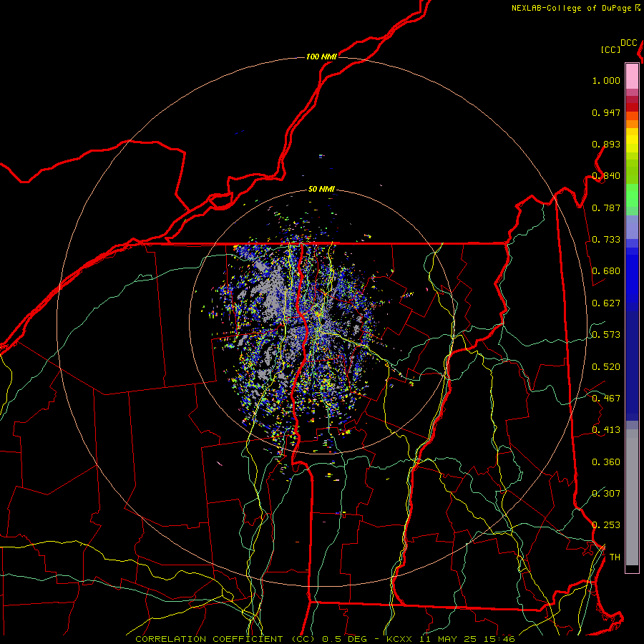Click the 0.627 legend value
644x644 pixels.
[x=606, y=303]
